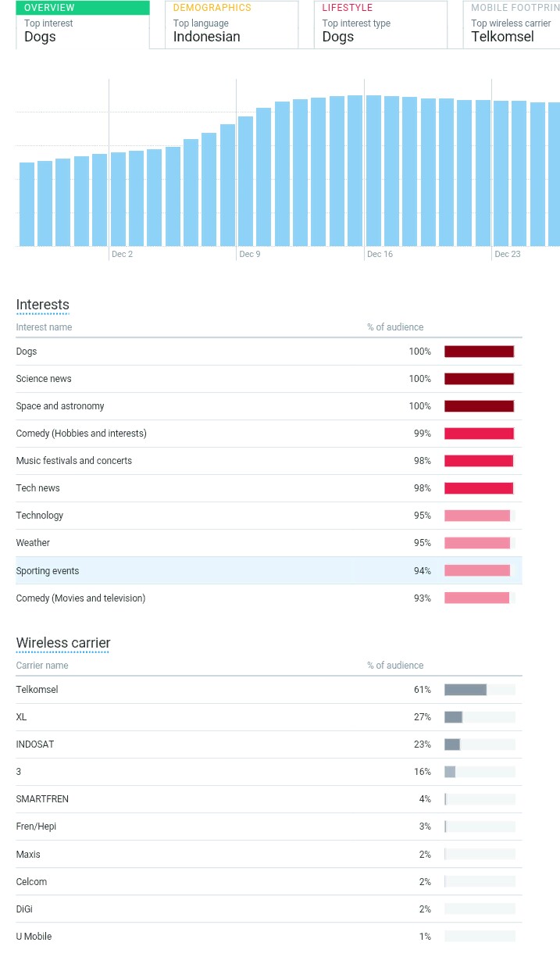Screen dimensions: 560x964
Task: Select the SMARTFREN carrier row
Action: 269,799
